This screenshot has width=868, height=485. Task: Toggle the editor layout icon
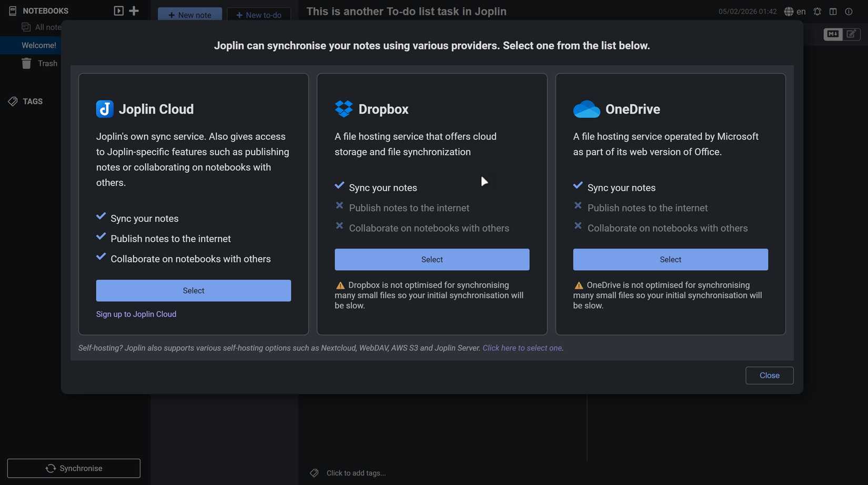coord(833,12)
